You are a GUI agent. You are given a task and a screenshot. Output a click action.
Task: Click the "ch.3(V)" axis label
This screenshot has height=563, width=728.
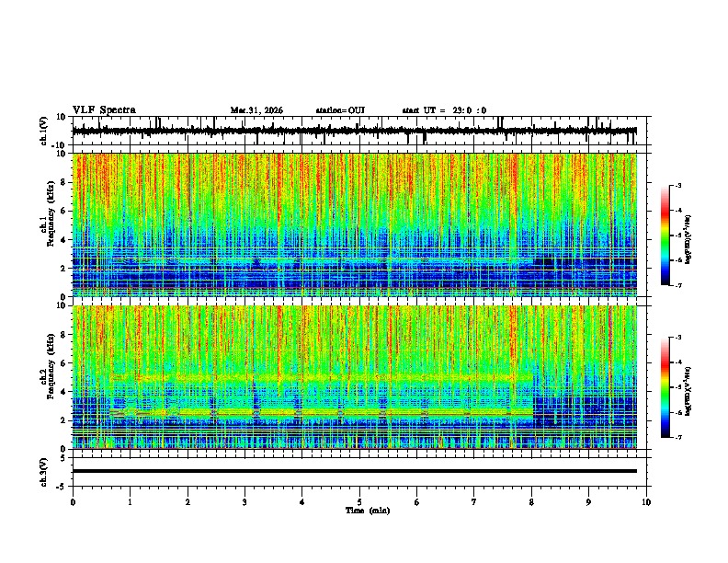[x=44, y=472]
